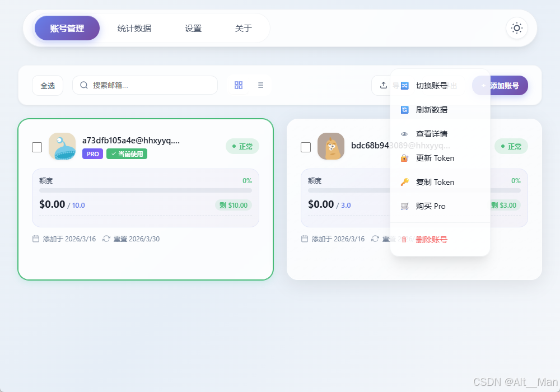The image size is (560, 392).
Task: Switch to list view layout
Action: point(260,85)
